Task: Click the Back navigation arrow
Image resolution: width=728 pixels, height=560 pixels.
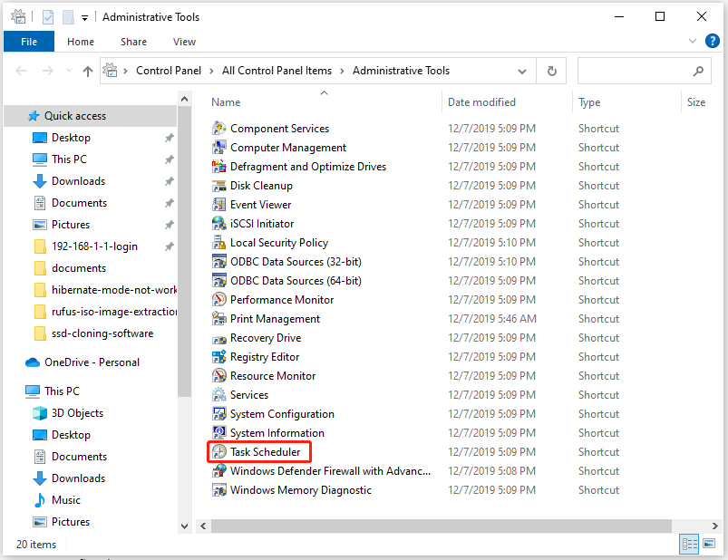Action: click(21, 71)
